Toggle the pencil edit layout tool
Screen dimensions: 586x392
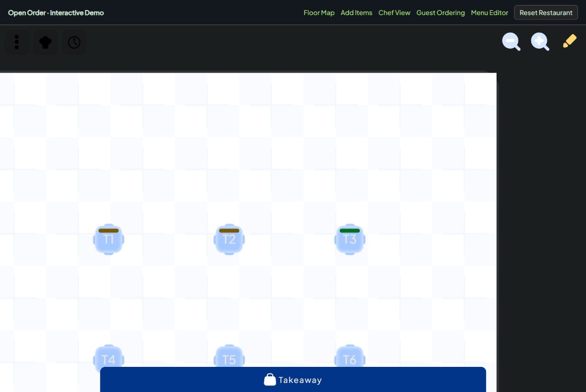569,41
